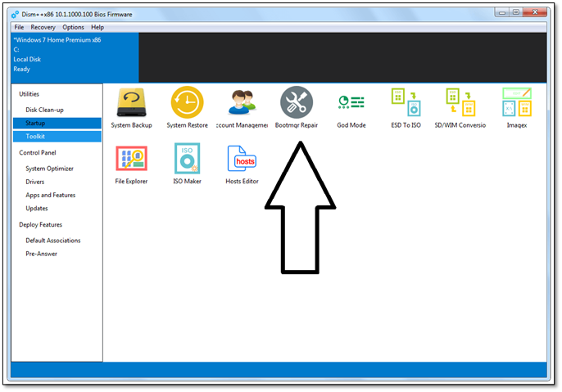Image resolution: width=562 pixels, height=392 pixels.
Task: Select the Windows 7 Home Premium x86 image tile
Action: point(75,57)
